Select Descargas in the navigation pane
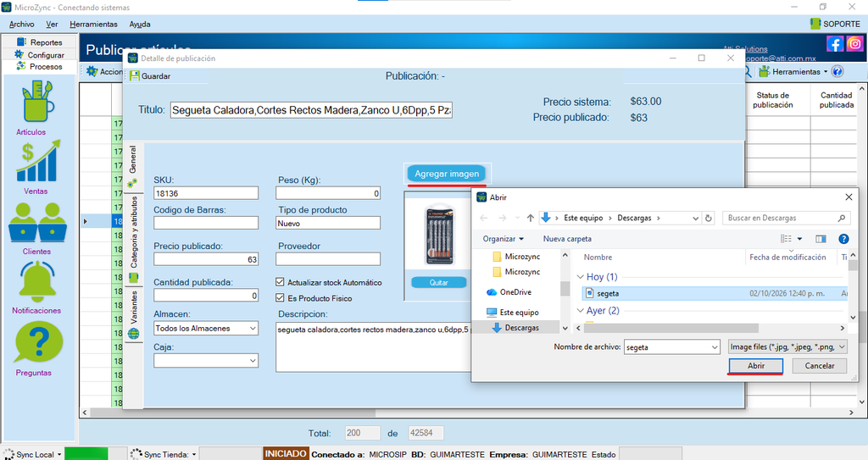Image resolution: width=868 pixels, height=460 pixels. (x=515, y=328)
